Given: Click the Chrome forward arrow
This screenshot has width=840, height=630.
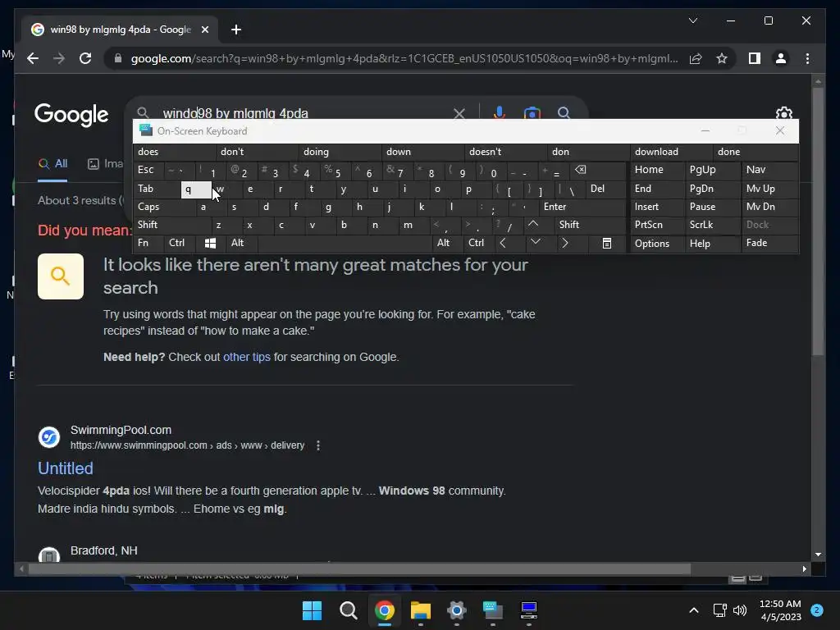Looking at the screenshot, I should [x=59, y=58].
